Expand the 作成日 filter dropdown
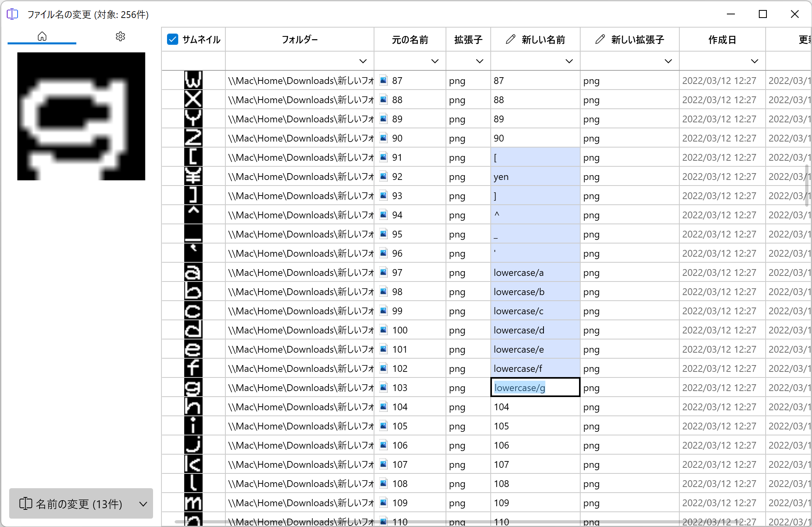This screenshot has height=527, width=812. (754, 61)
